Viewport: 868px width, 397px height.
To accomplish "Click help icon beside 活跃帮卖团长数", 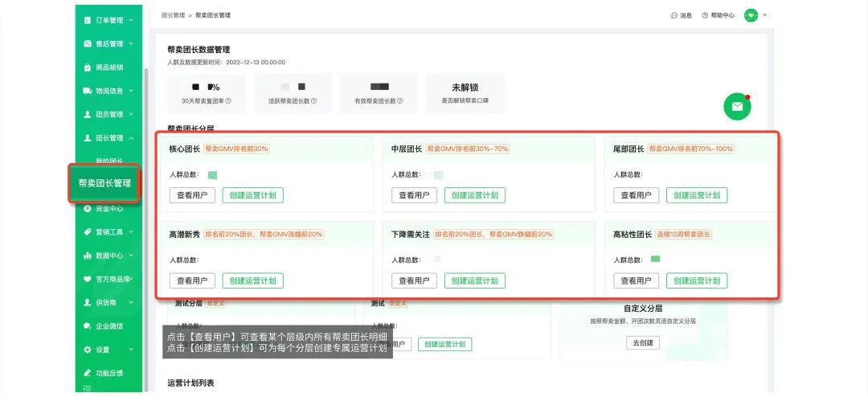I will coord(313,101).
